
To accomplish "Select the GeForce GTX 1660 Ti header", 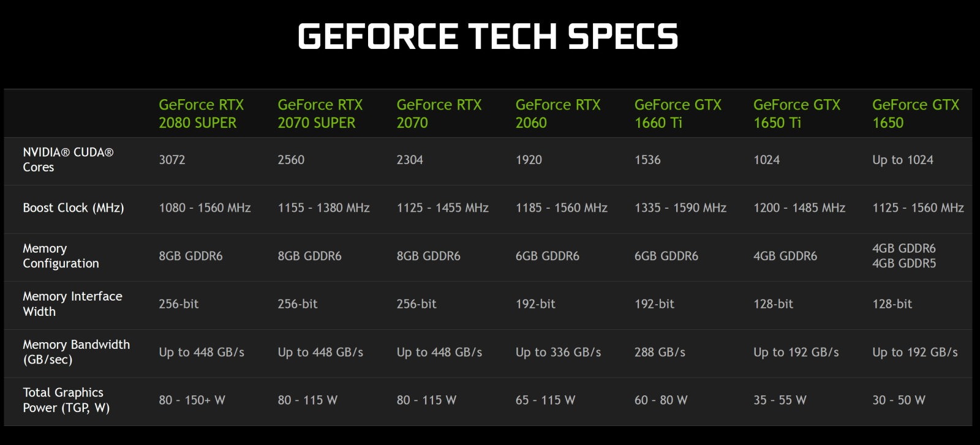I will click(x=677, y=114).
